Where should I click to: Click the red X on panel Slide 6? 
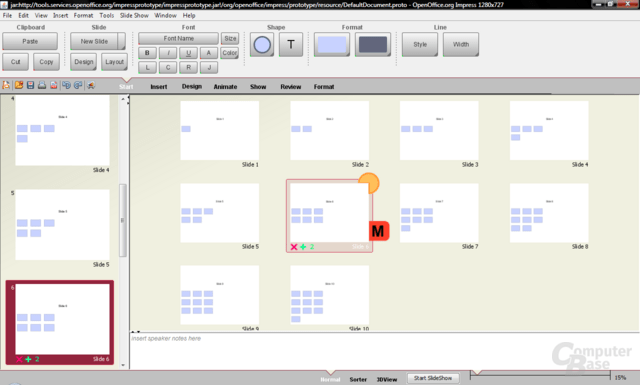click(x=19, y=359)
